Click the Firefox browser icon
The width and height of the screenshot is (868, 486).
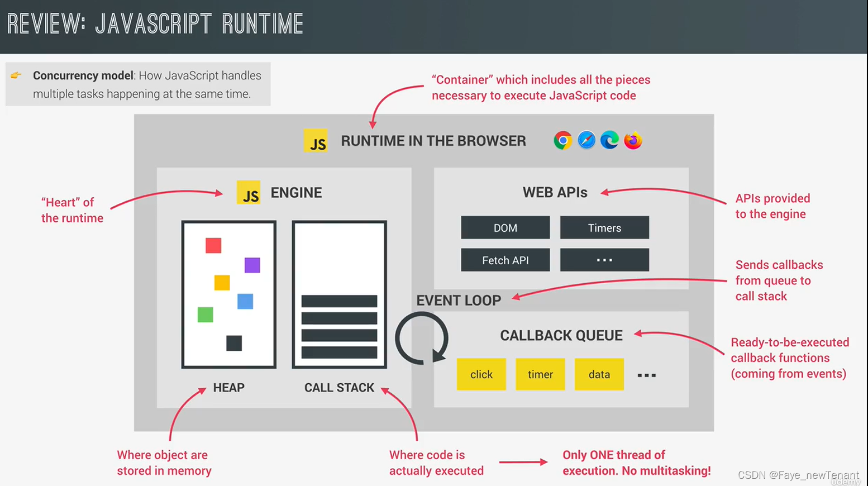633,140
